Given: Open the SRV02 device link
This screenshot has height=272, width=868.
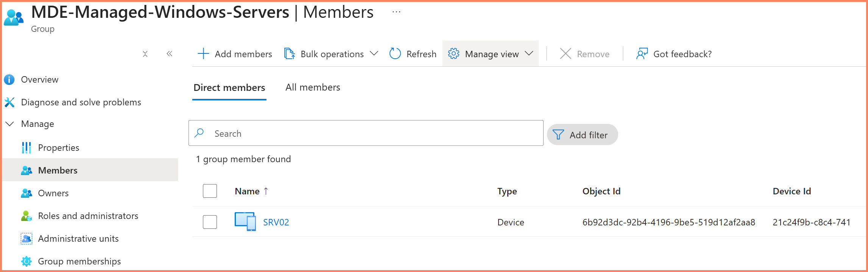Looking at the screenshot, I should pos(276,222).
